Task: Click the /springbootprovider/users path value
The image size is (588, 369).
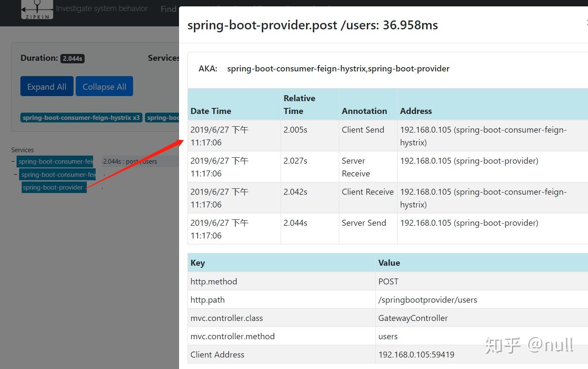Action: [x=427, y=300]
